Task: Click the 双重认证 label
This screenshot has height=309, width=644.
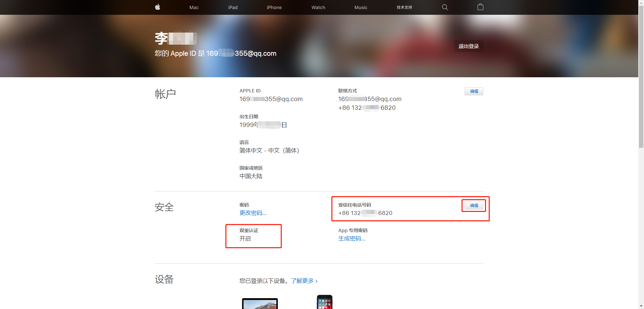Action: pos(249,230)
